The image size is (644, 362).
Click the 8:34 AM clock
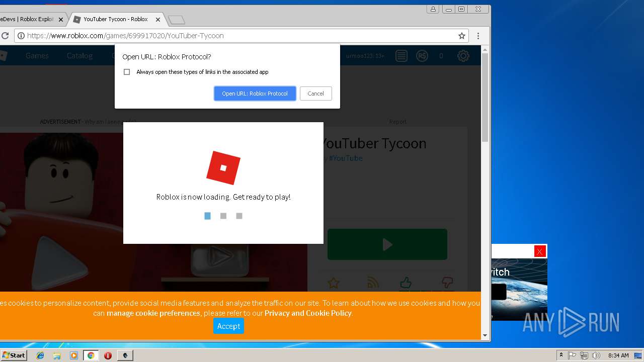618,355
